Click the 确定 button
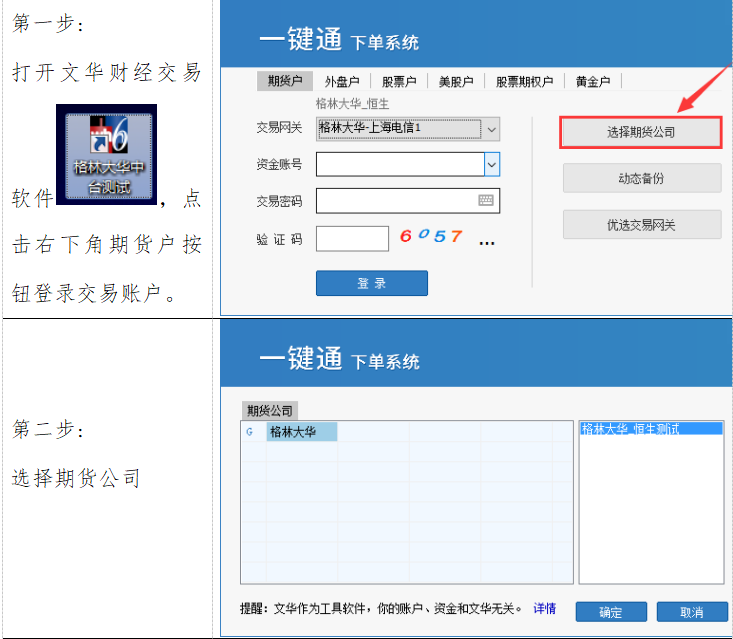 tap(611, 612)
